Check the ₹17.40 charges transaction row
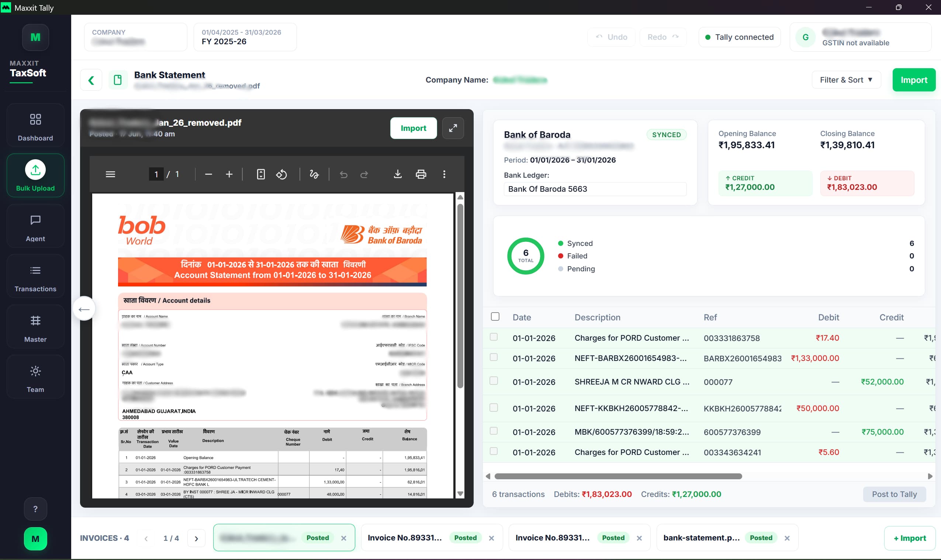This screenshot has width=941, height=560. point(494,337)
